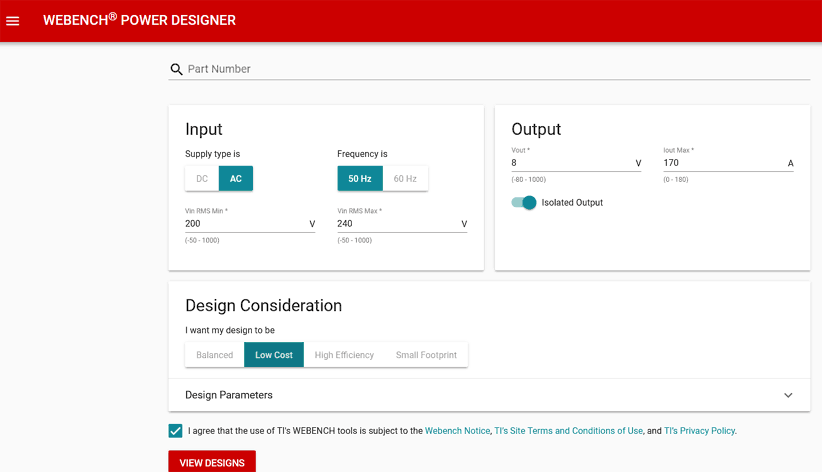This screenshot has width=822, height=472.
Task: Open the Webench Notice link
Action: 457,431
